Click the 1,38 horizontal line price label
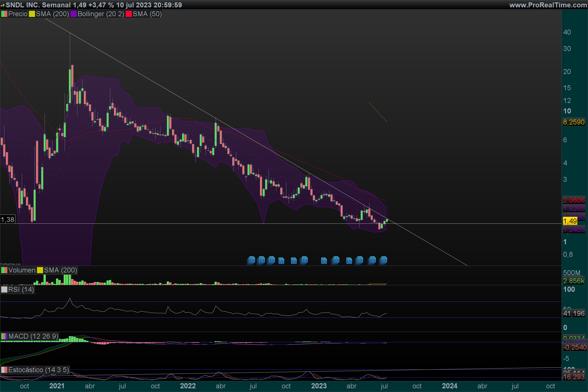Viewport: 588px width, 392px height. 8,220
